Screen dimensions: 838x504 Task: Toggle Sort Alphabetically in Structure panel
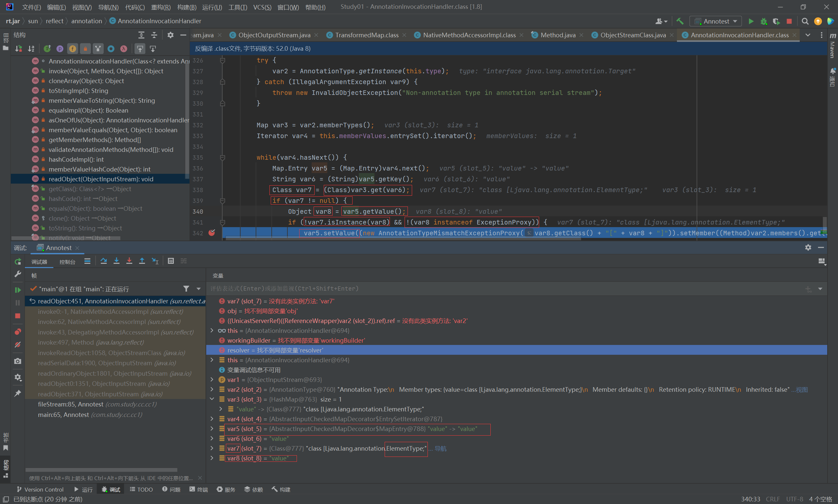(x=31, y=49)
